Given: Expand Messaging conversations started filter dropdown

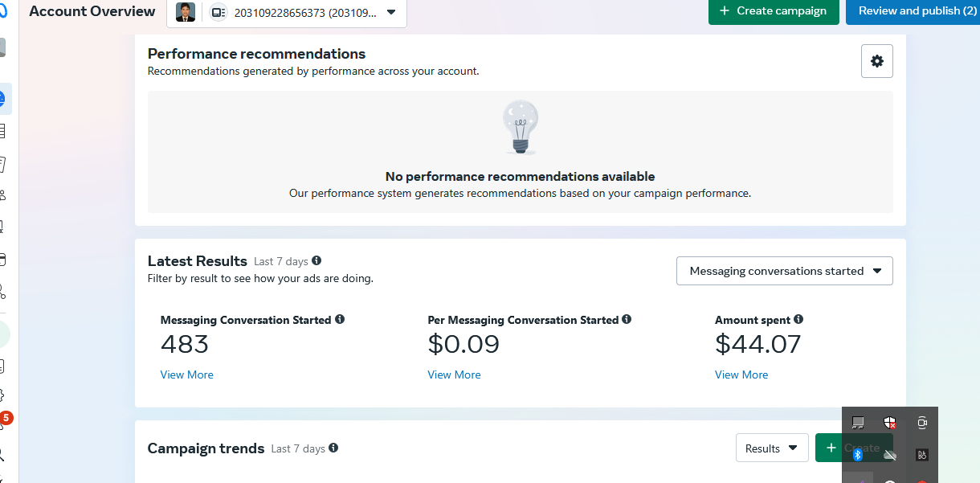Looking at the screenshot, I should (784, 271).
